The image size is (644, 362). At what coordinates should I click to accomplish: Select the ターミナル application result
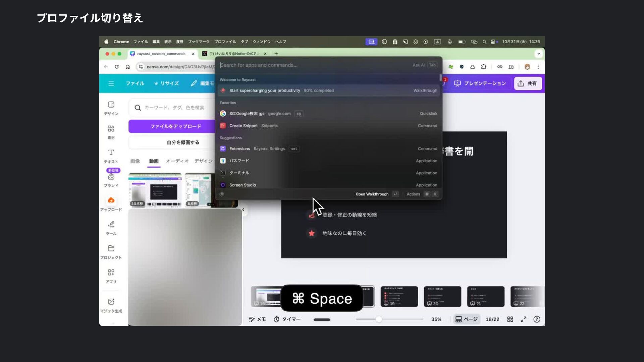point(328,173)
